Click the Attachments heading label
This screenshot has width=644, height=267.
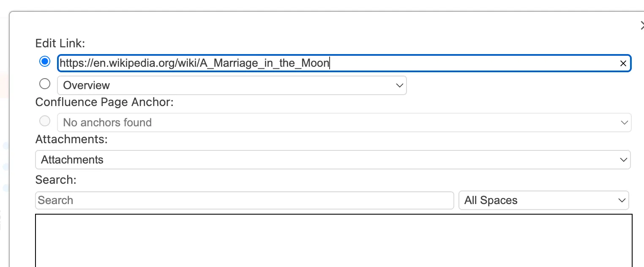tap(71, 139)
